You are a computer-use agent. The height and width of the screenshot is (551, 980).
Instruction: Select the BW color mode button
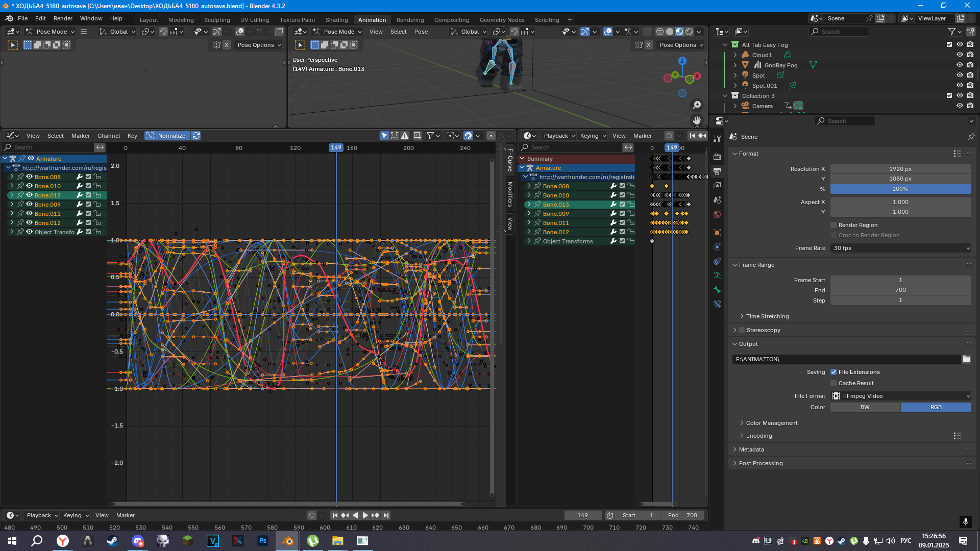tap(865, 407)
